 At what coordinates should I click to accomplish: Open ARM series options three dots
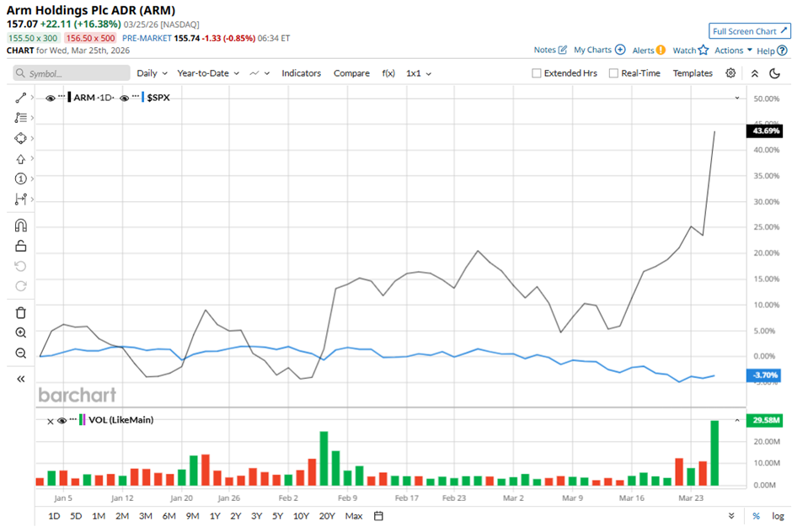pos(62,95)
